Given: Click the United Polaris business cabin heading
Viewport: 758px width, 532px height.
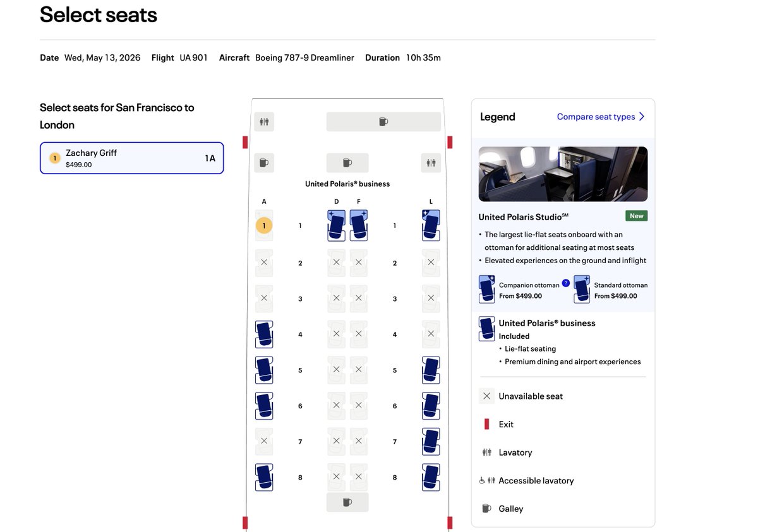Looking at the screenshot, I should coord(347,184).
